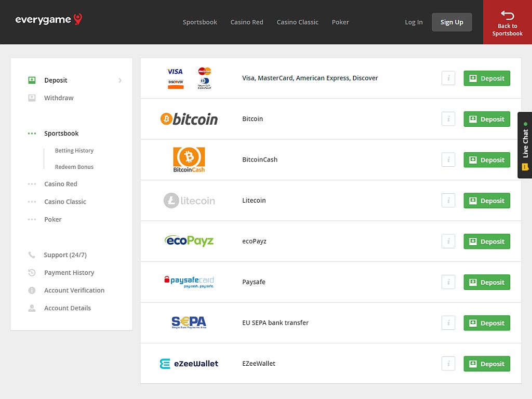The height and width of the screenshot is (399, 532).
Task: Deposit using BitcoinCash
Action: [486, 160]
